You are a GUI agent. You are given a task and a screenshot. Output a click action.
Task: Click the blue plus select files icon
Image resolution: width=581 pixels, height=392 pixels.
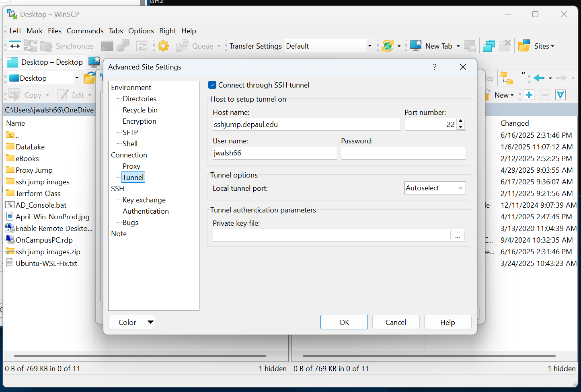pyautogui.click(x=529, y=95)
